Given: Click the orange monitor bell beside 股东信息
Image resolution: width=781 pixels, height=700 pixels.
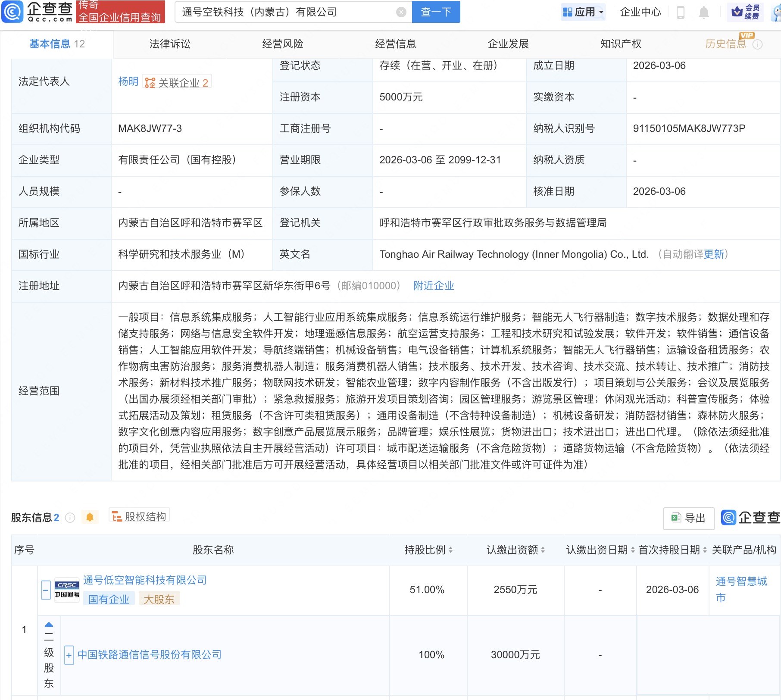Looking at the screenshot, I should [91, 516].
